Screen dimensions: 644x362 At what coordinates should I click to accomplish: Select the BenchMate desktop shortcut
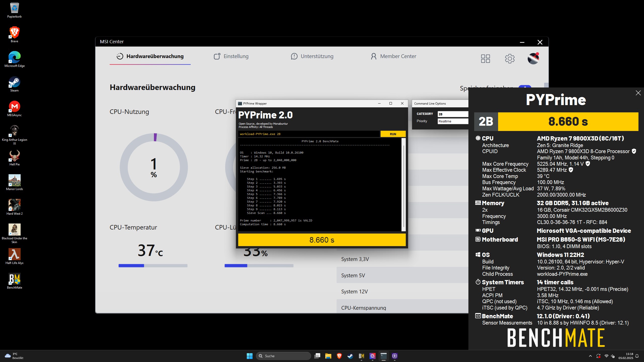pyautogui.click(x=14, y=281)
